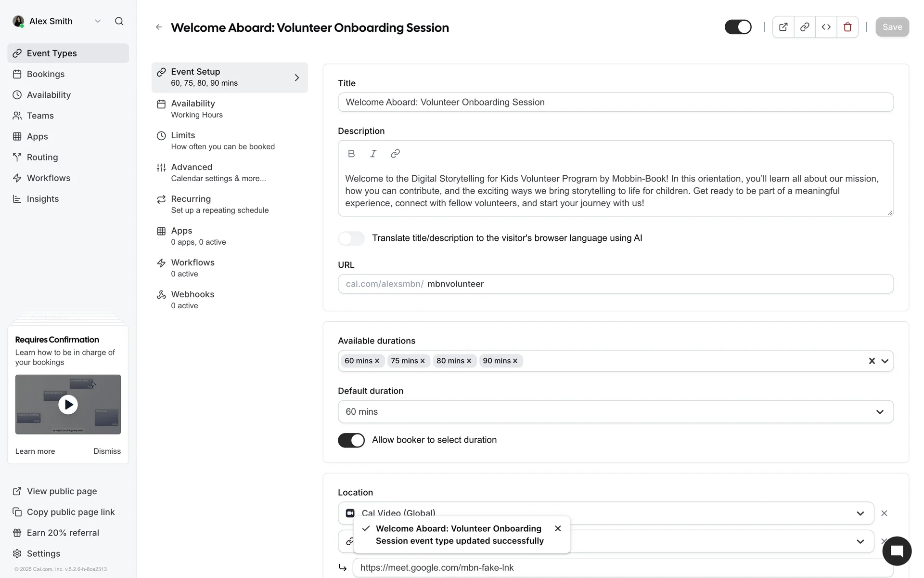Open the chat support bubble

click(x=897, y=551)
